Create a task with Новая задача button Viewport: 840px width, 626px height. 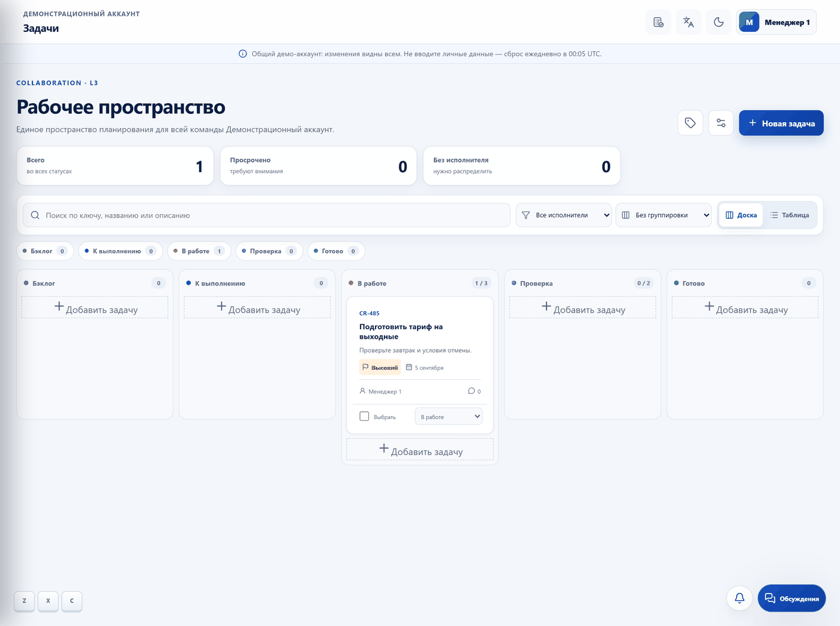pos(781,123)
